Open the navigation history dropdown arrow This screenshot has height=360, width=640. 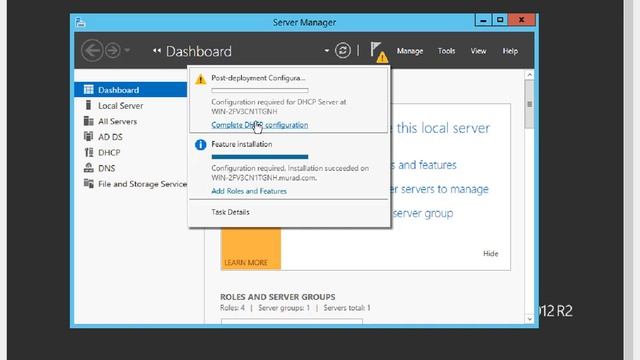coord(127,50)
